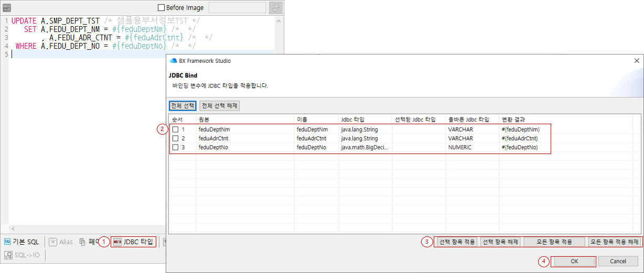Click the 기본 SQL toolbar button
Viewport: 644px width, 273px height.
(22, 242)
